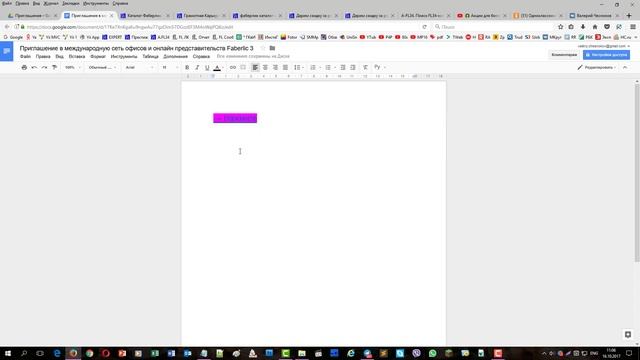Print the document with the printer icon
Image resolution: width=640 pixels, height=360 pixels.
click(x=24, y=67)
